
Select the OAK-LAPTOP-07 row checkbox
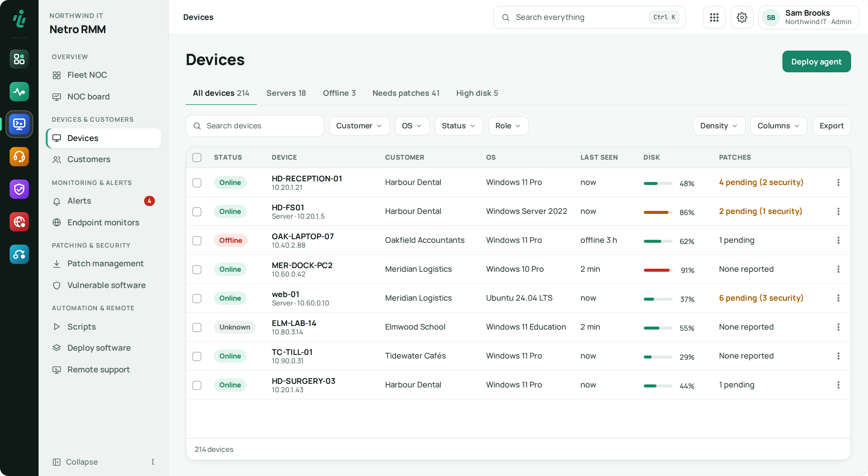point(197,240)
